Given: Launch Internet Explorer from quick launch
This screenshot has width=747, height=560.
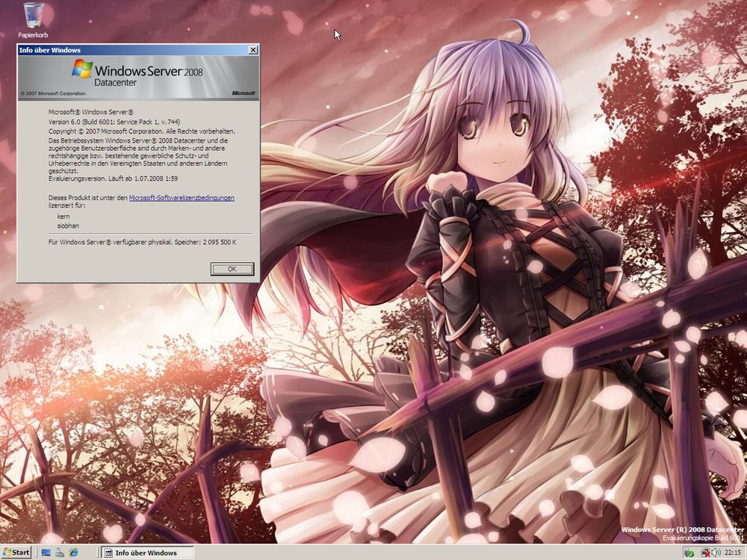Looking at the screenshot, I should tap(73, 553).
